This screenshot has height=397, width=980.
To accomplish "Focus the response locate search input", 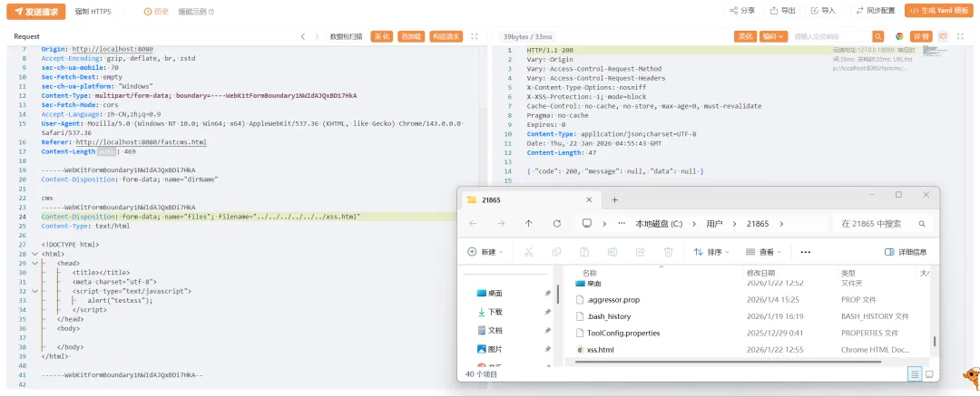I will click(831, 36).
